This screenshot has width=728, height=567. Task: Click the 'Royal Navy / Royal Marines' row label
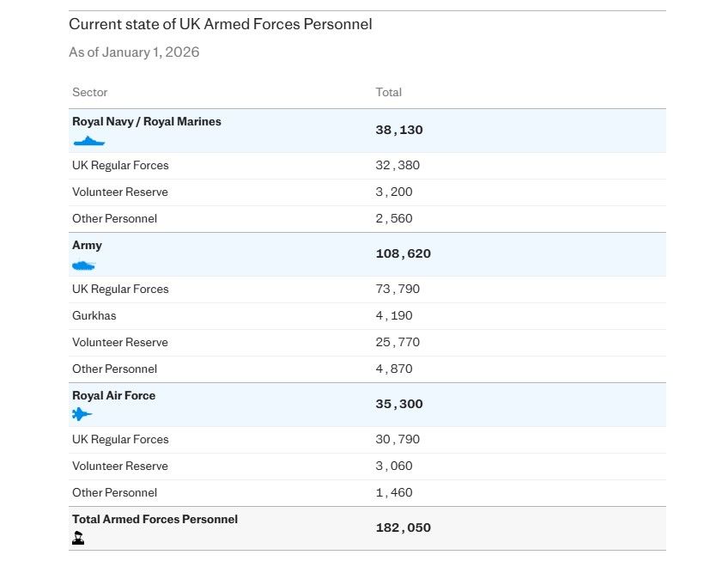pyautogui.click(x=147, y=121)
